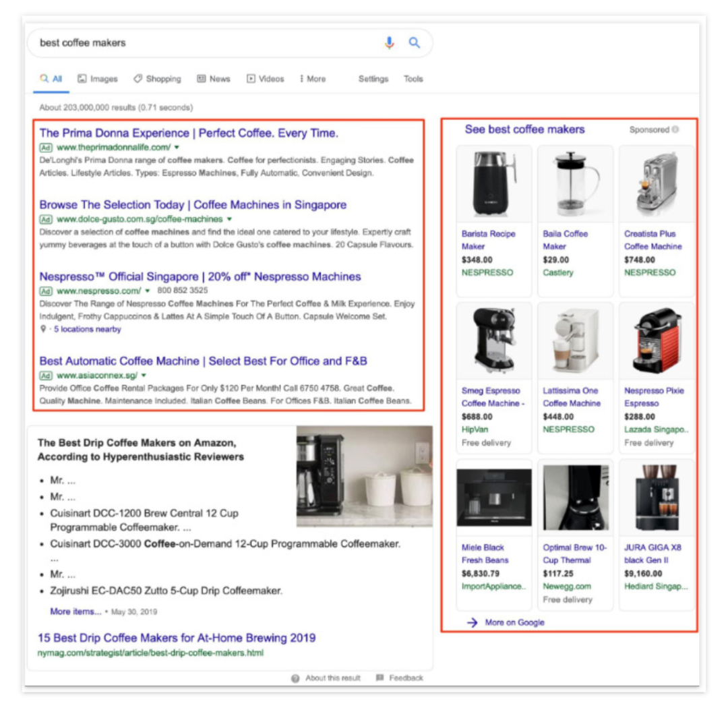Click the Nespresso Pixie Espresso image
Screen dimensions: 728x716
coord(657,341)
